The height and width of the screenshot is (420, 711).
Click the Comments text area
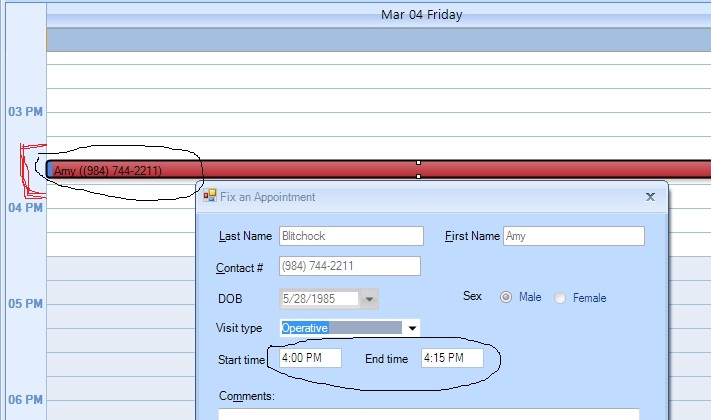point(429,414)
